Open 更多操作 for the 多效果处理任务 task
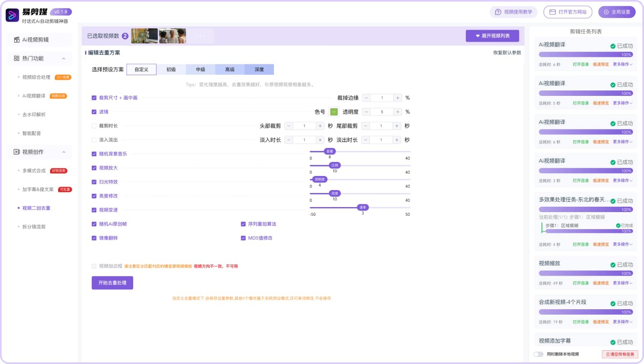The width and height of the screenshot is (644, 364). coord(622,244)
